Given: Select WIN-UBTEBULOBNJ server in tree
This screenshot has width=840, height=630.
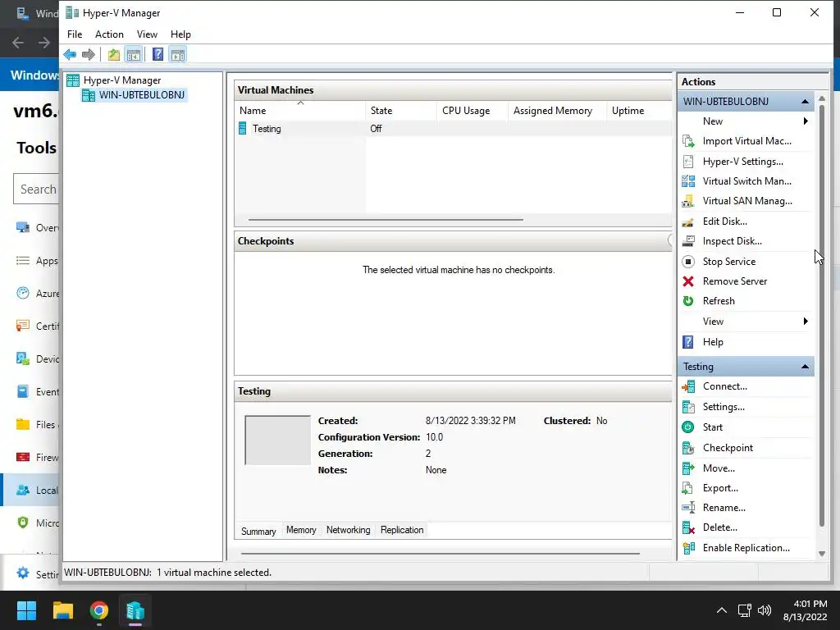Looking at the screenshot, I should pos(141,95).
